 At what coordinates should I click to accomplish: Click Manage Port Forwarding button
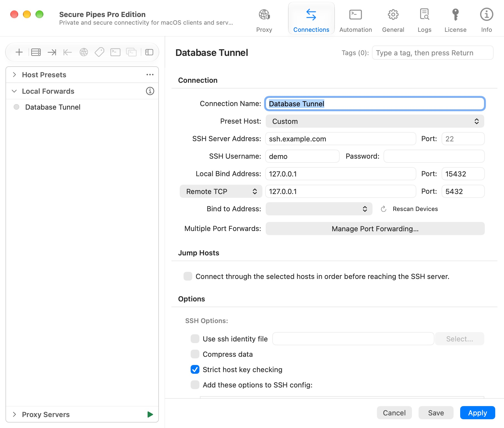click(375, 229)
